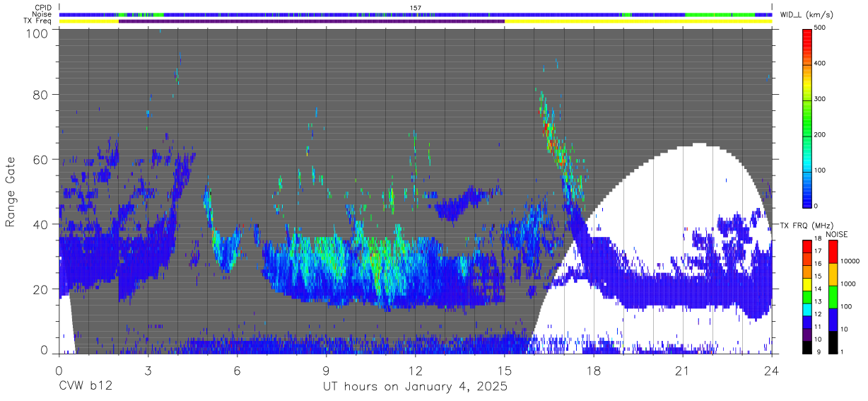
Task: Click the 100 green noise swatch
Action: pos(832,297)
